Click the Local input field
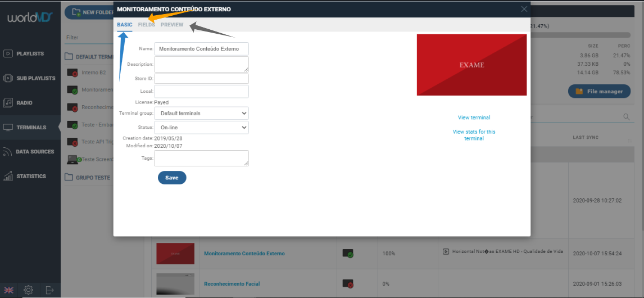Viewport: 644px width, 298px height. click(201, 91)
